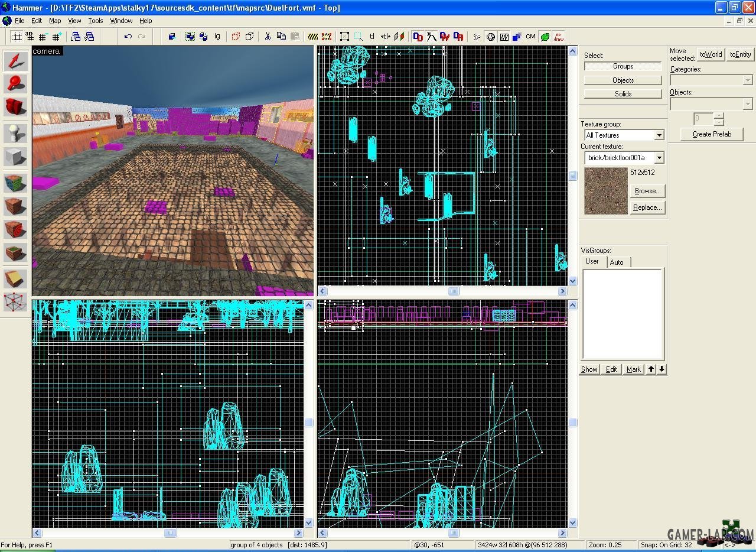Copy selection with the Copy icon

[x=281, y=37]
